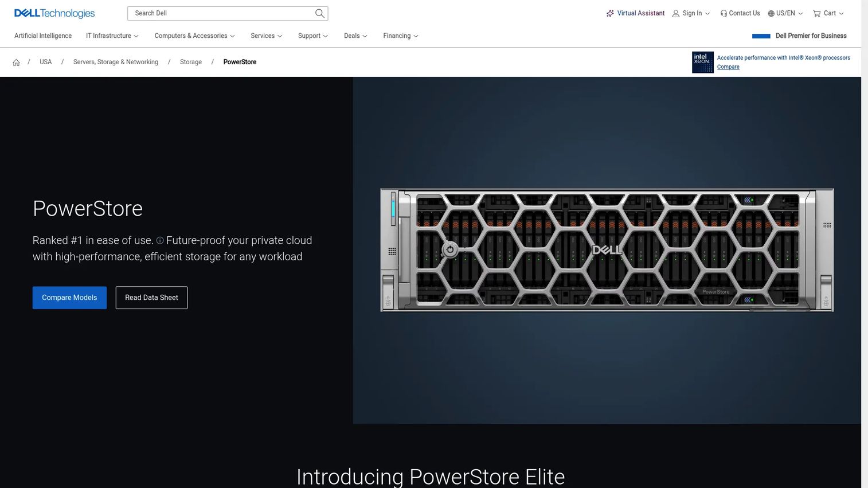Click the Sign In person icon
This screenshot has height=488, width=868.
click(x=676, y=13)
